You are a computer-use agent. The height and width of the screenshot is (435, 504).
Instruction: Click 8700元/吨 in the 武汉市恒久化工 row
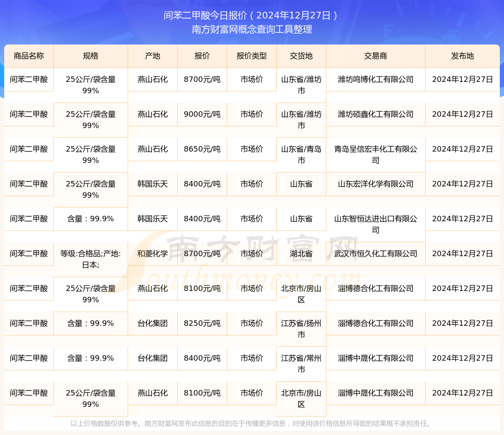tap(202, 254)
